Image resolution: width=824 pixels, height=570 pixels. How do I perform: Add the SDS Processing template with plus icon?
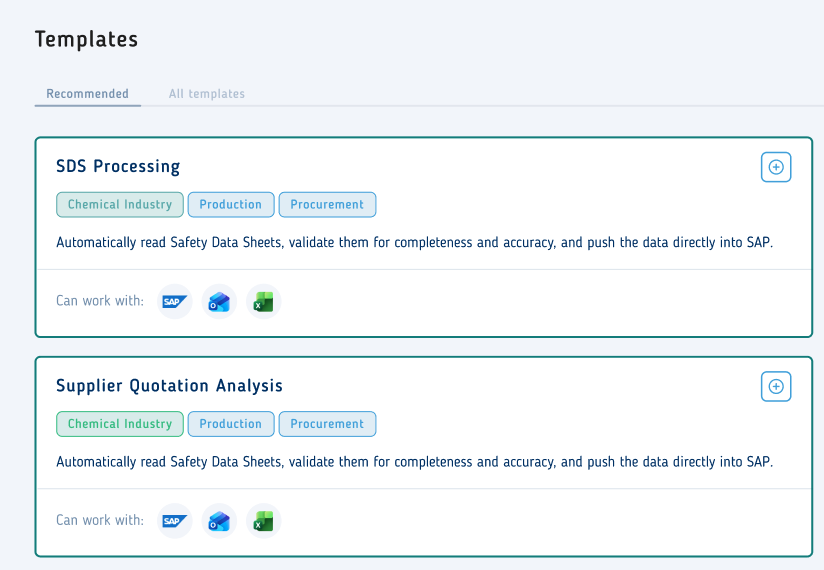click(x=776, y=167)
